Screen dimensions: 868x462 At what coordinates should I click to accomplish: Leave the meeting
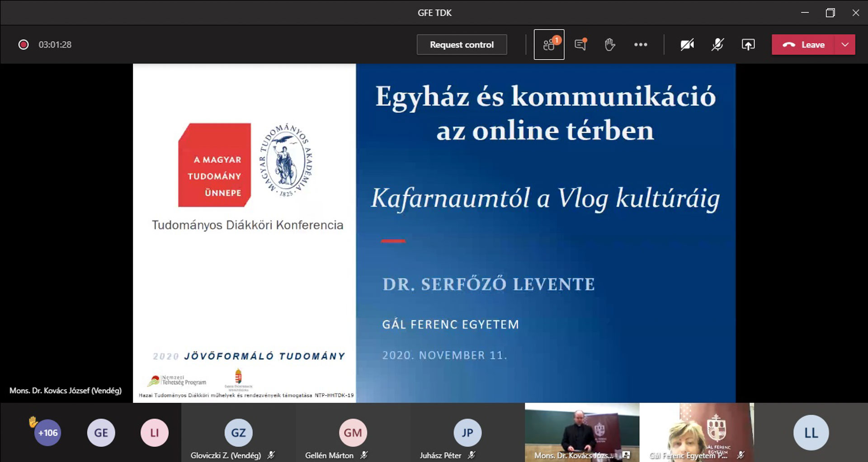803,45
